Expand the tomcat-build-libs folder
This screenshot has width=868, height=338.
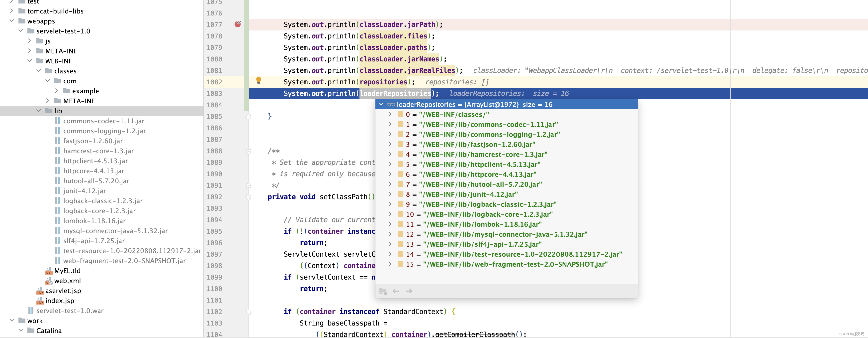coord(12,11)
